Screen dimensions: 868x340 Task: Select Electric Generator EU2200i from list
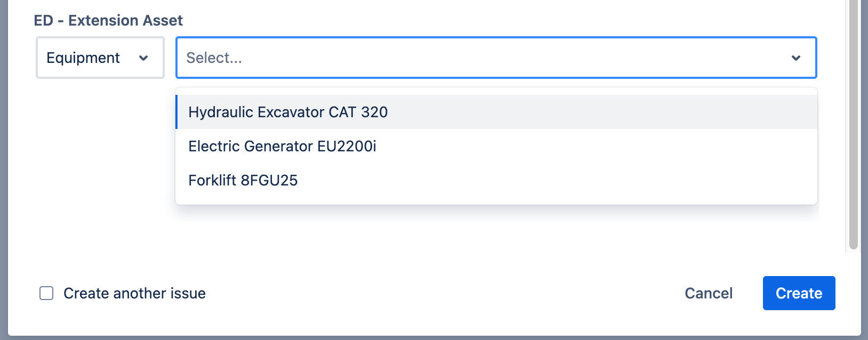click(282, 146)
